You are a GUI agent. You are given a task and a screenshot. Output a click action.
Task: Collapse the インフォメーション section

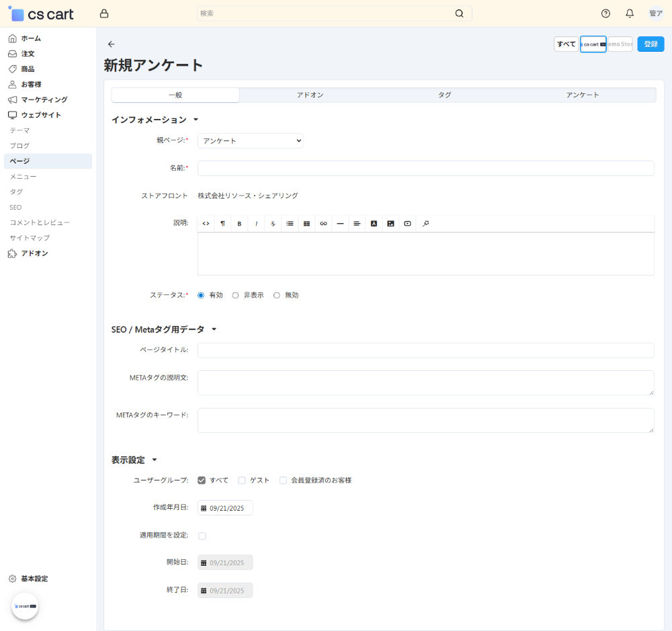tap(196, 120)
